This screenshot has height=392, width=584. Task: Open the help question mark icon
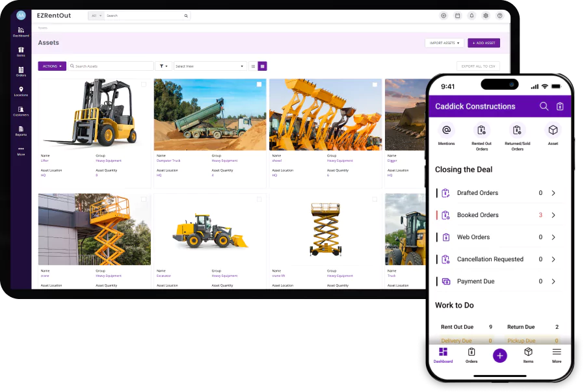499,16
